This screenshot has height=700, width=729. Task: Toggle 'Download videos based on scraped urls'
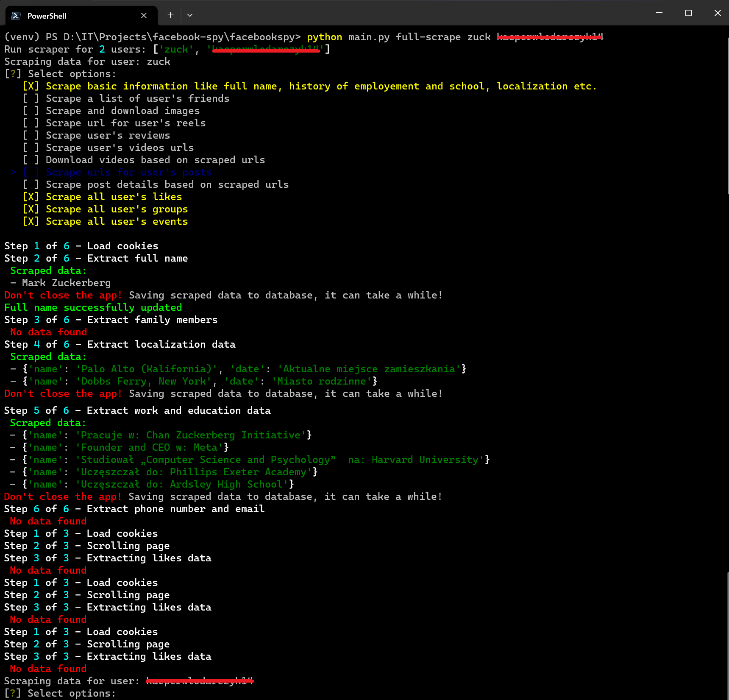[x=144, y=160]
